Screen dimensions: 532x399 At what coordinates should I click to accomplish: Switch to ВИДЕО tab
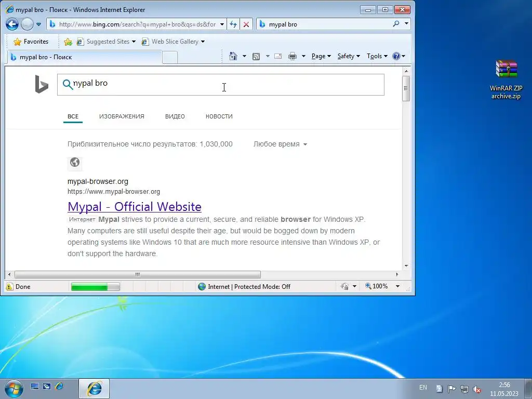tap(175, 116)
